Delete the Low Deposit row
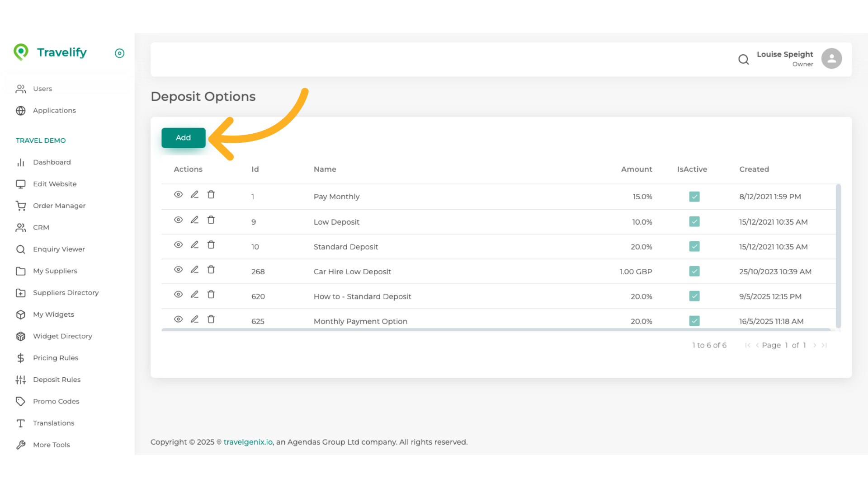This screenshot has width=868, height=488. click(211, 220)
